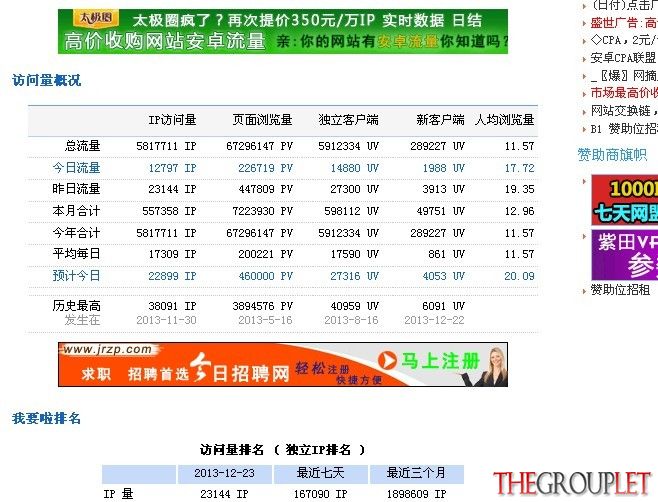Click the record 3894576 PV cell

point(262,306)
